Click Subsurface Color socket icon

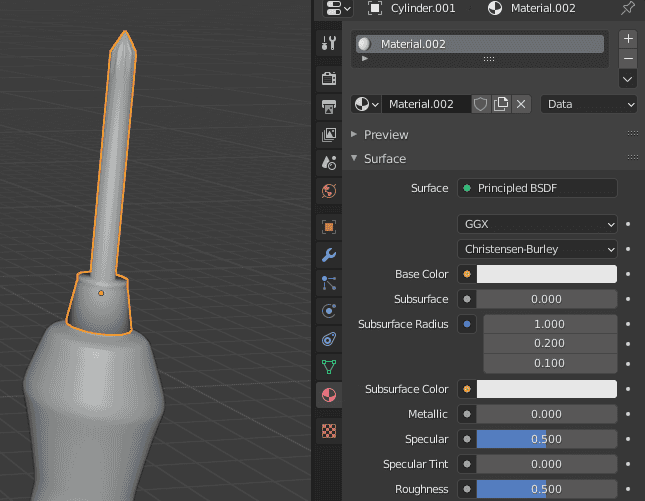coord(467,389)
